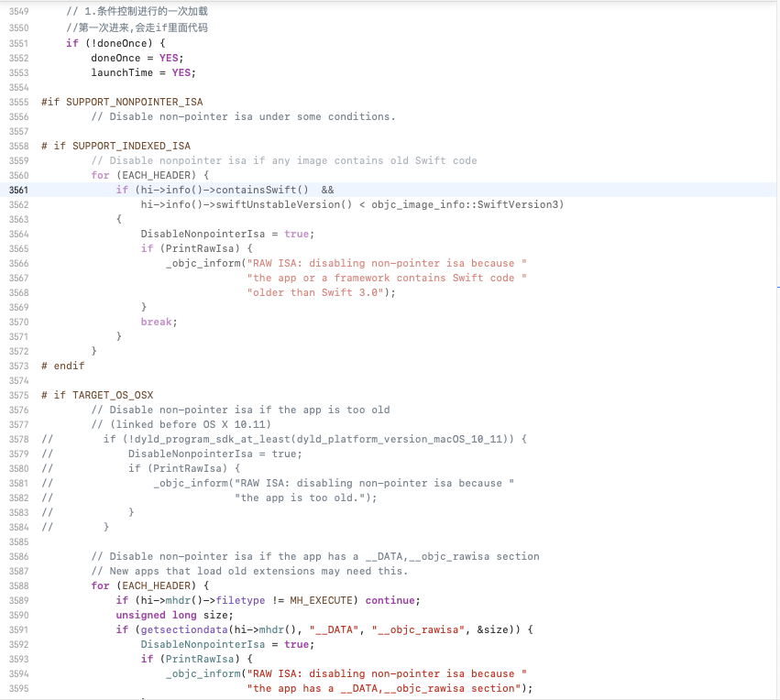
Task: Click 'break;' statement on line 3570
Action: [159, 323]
